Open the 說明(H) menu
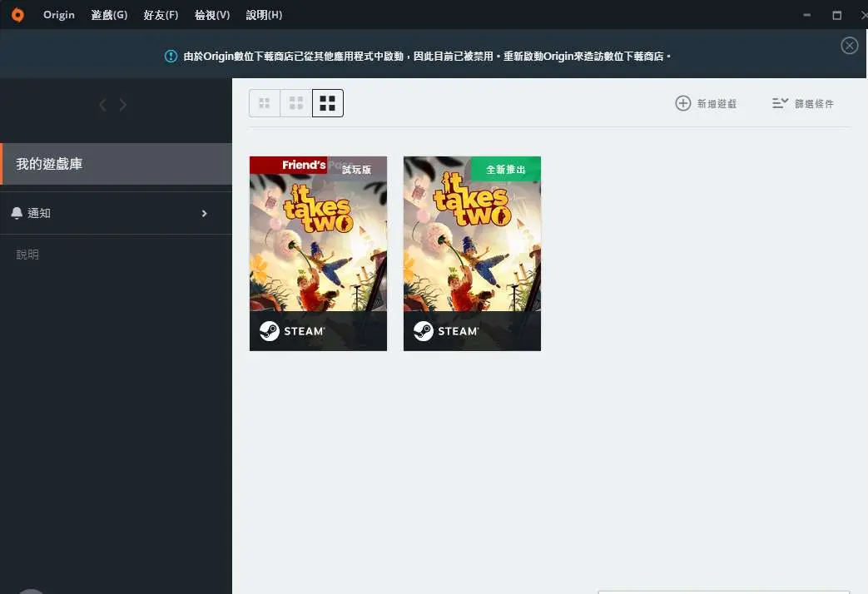 tap(264, 15)
